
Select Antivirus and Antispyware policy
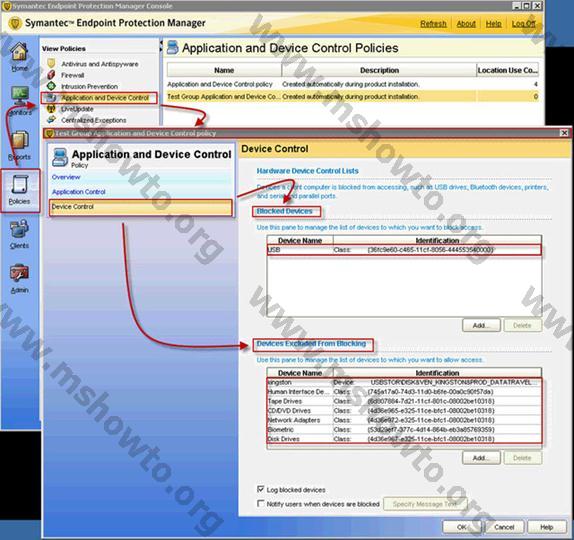point(100,64)
